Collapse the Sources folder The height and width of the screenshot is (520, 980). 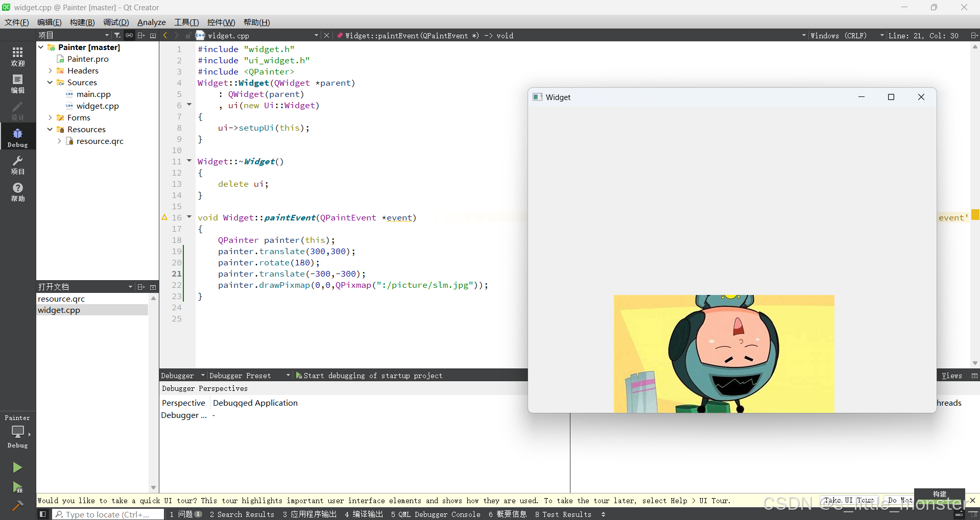click(50, 82)
